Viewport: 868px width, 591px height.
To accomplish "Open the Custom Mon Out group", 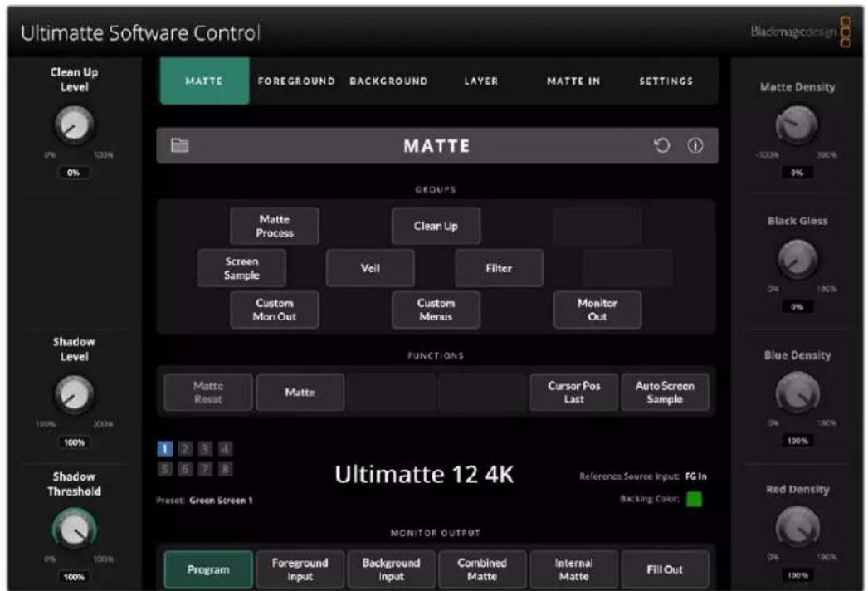I will [275, 310].
